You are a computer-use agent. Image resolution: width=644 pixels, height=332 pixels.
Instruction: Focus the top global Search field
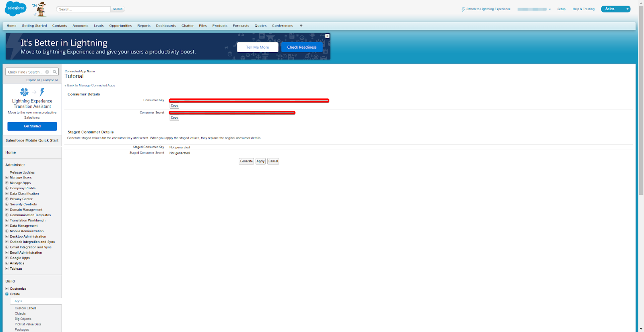[83, 9]
